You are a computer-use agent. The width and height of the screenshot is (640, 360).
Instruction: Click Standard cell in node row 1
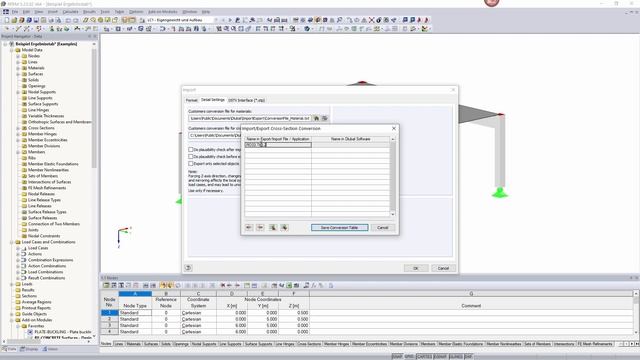click(x=135, y=313)
